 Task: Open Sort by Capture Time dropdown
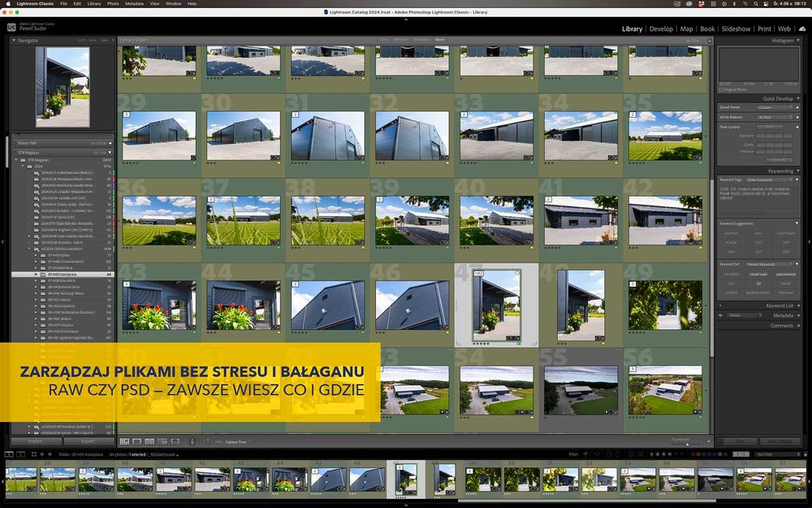pyautogui.click(x=237, y=441)
